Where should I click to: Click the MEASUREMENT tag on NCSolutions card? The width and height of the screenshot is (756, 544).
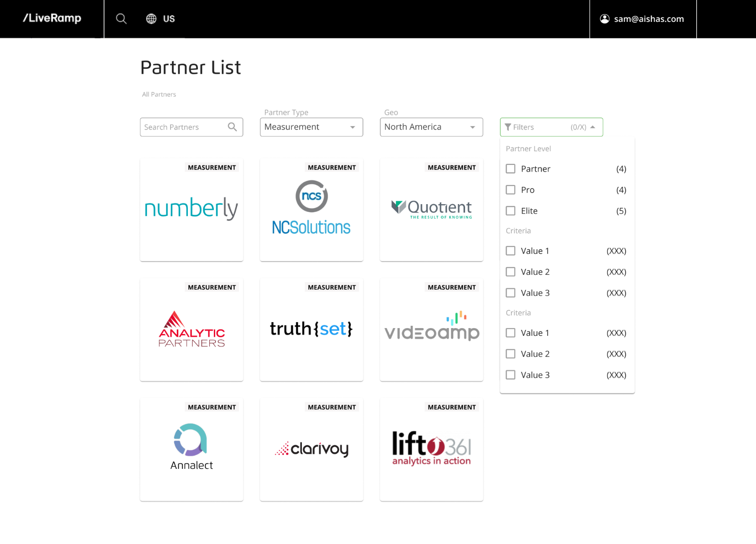point(332,167)
